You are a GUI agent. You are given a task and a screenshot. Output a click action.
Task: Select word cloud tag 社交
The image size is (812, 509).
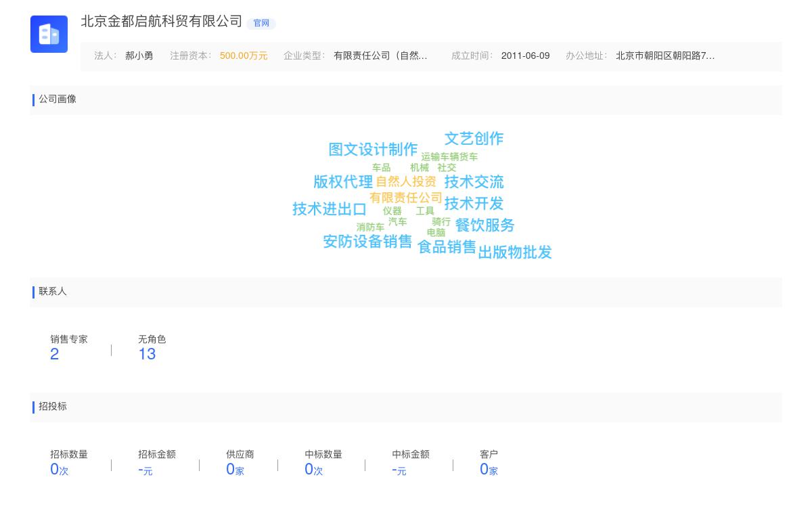click(447, 168)
